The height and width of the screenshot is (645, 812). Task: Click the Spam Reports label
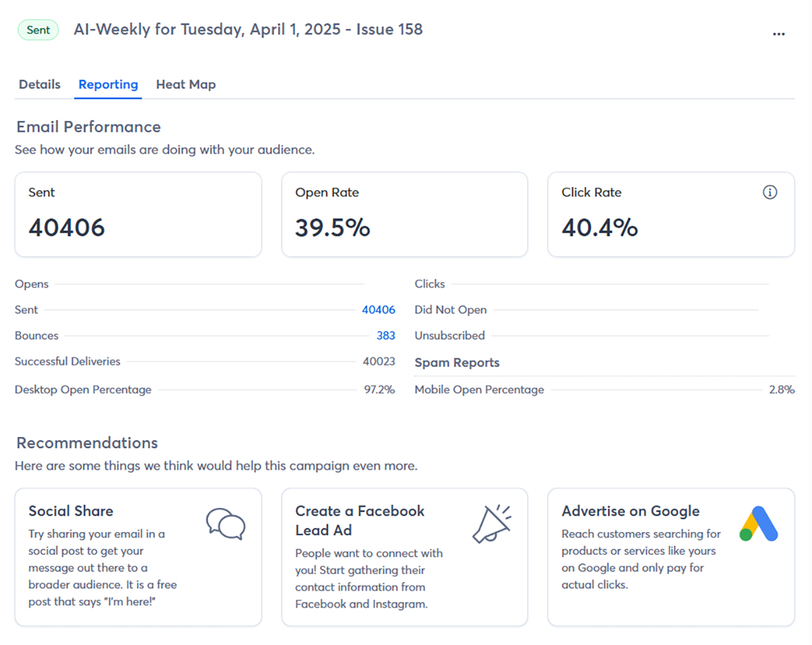click(x=457, y=363)
